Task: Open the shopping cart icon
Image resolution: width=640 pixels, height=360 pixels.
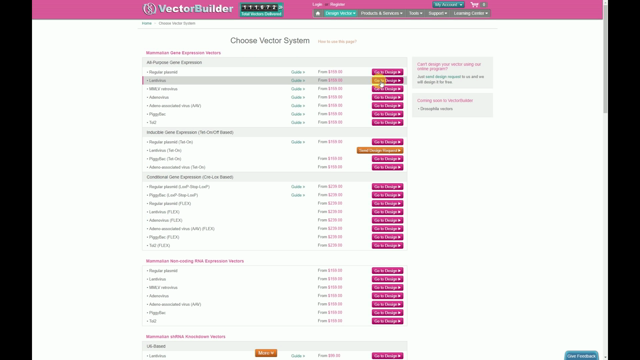Action: 474,4
